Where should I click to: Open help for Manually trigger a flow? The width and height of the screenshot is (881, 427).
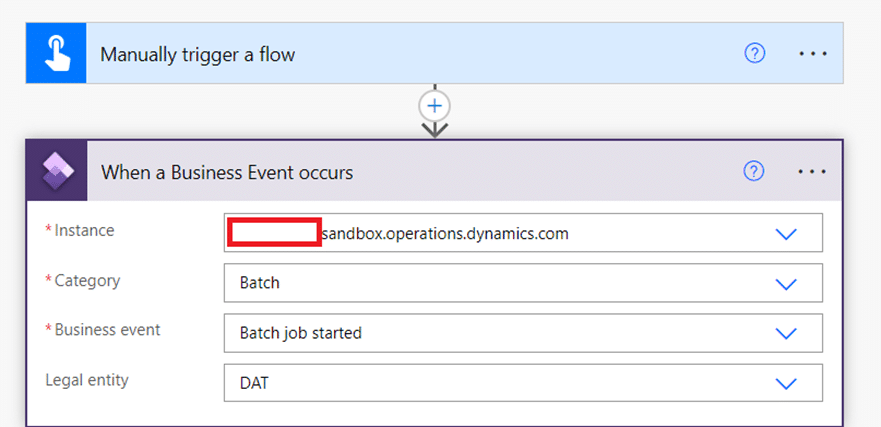click(x=755, y=53)
